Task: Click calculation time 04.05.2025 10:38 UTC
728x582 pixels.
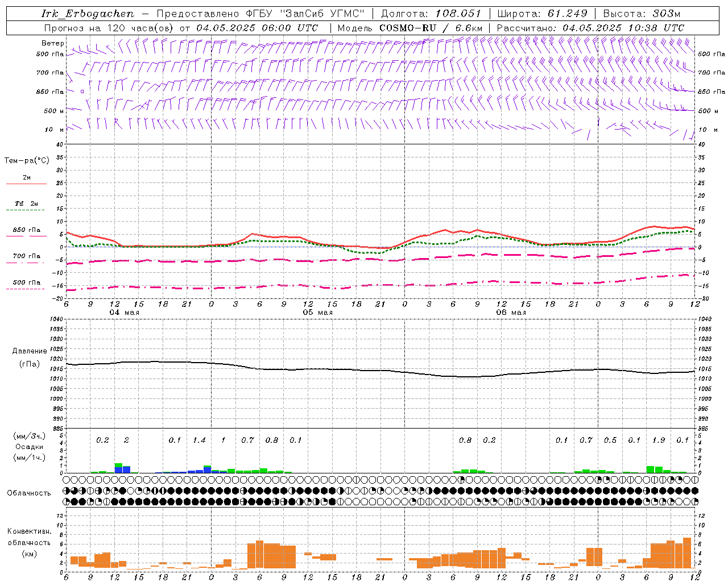Action: [623, 28]
